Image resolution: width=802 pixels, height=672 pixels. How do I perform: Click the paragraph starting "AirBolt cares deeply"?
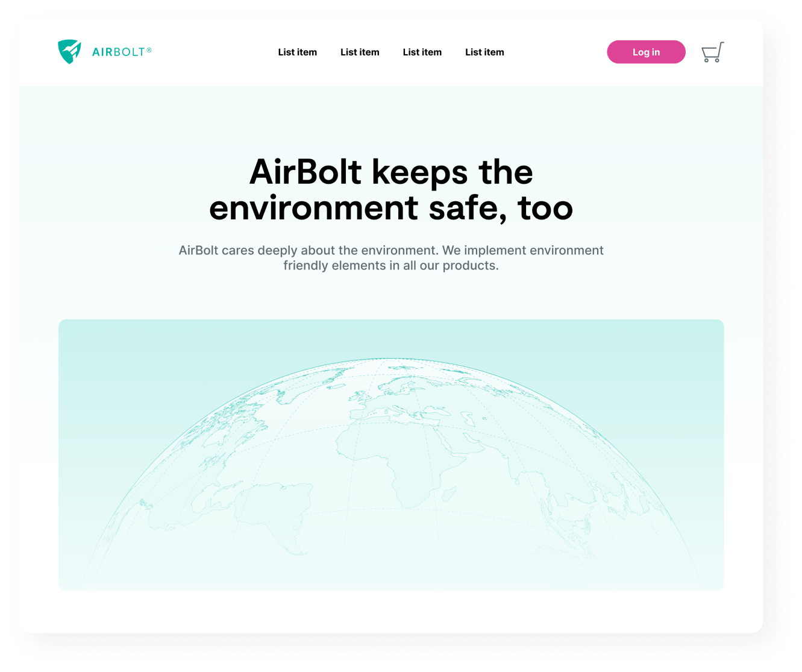(x=391, y=258)
